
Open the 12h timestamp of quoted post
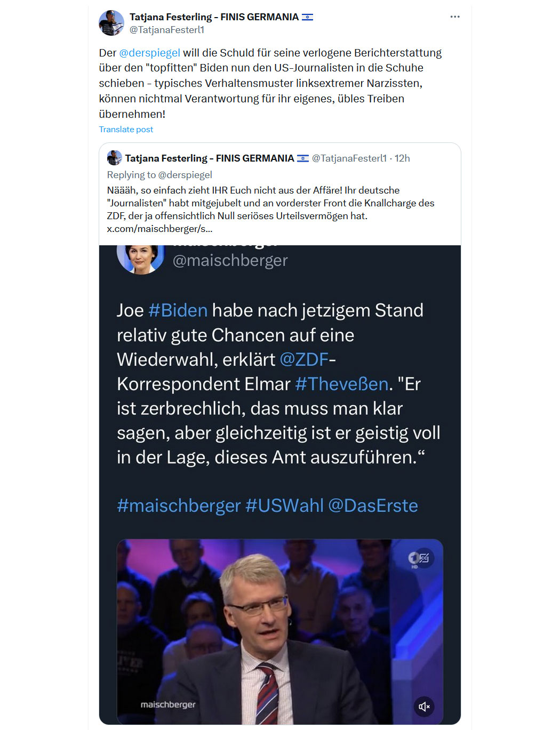tap(402, 158)
